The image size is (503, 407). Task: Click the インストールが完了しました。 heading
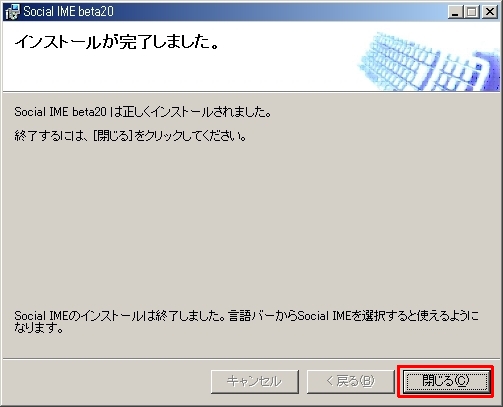117,42
